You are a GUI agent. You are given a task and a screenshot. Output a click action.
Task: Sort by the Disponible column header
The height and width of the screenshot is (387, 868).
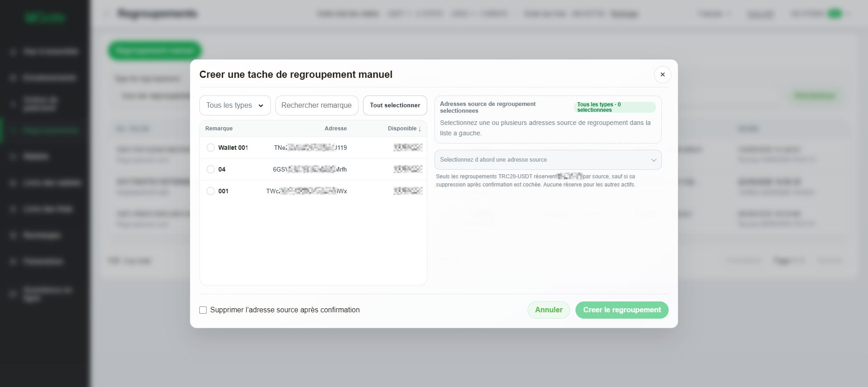click(404, 129)
